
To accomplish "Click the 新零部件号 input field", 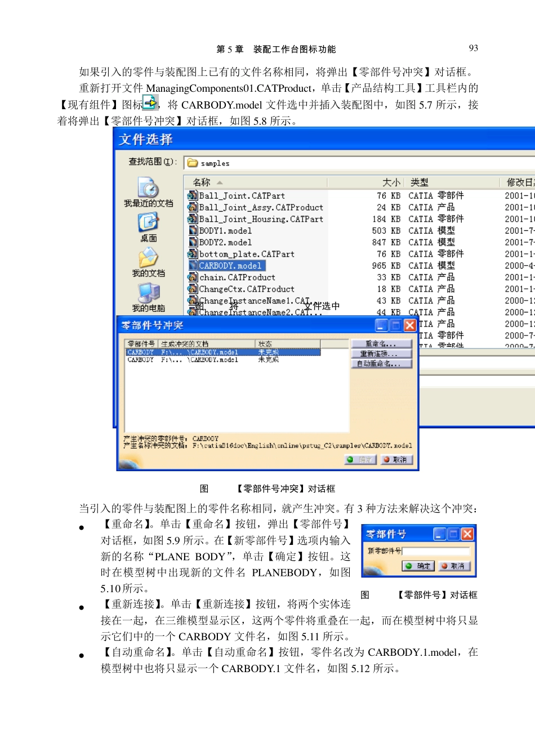I will pyautogui.click(x=436, y=551).
